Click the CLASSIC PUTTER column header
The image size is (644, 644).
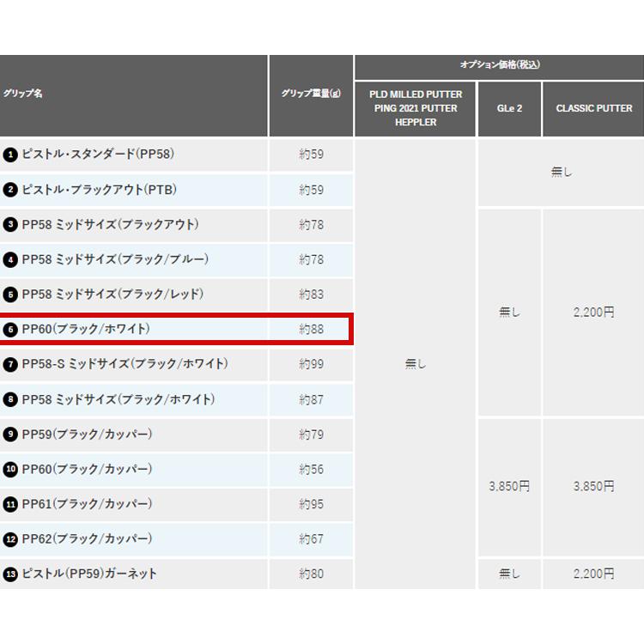tap(593, 109)
